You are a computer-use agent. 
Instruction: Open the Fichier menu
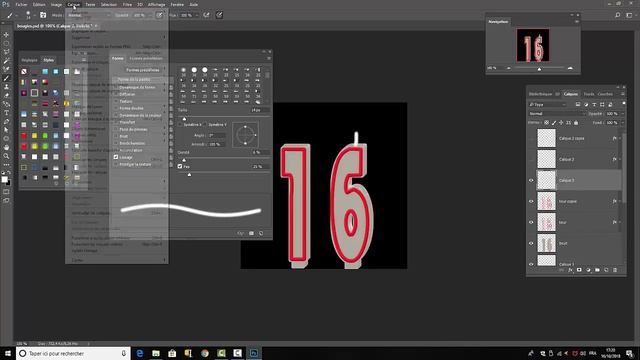click(x=21, y=4)
